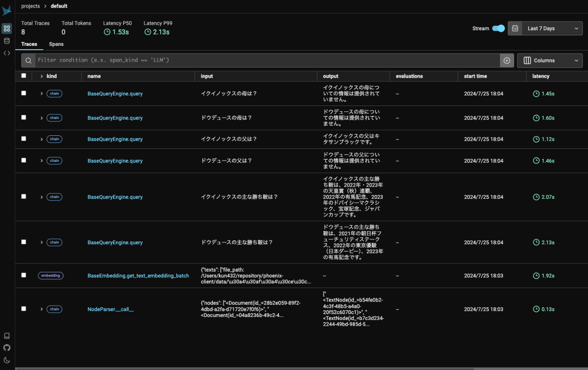Viewport: 588px width, 370px height.
Task: Open BaseQueryEngine.query trace with 1.45s latency
Action: pyautogui.click(x=115, y=94)
